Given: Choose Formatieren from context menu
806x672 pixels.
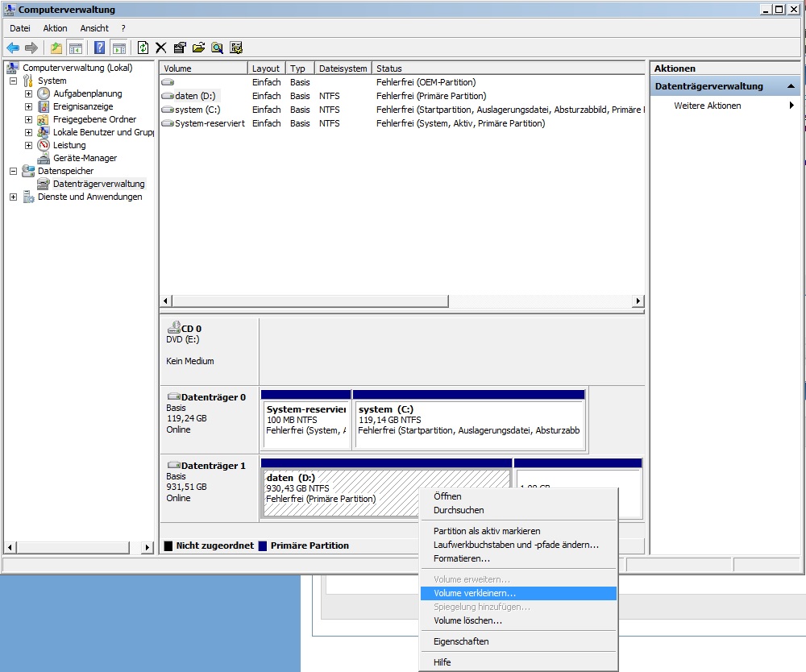Looking at the screenshot, I should click(518, 558).
